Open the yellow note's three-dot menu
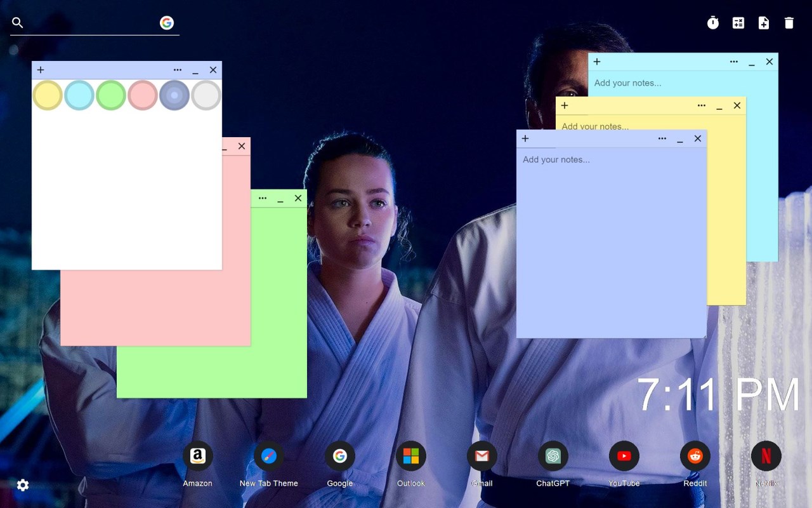This screenshot has height=508, width=812. click(x=702, y=105)
